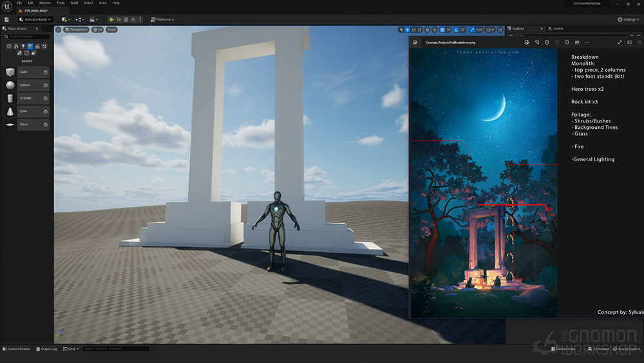Select the Recently Placed category icon
The width and height of the screenshot is (644, 363).
click(8, 46)
